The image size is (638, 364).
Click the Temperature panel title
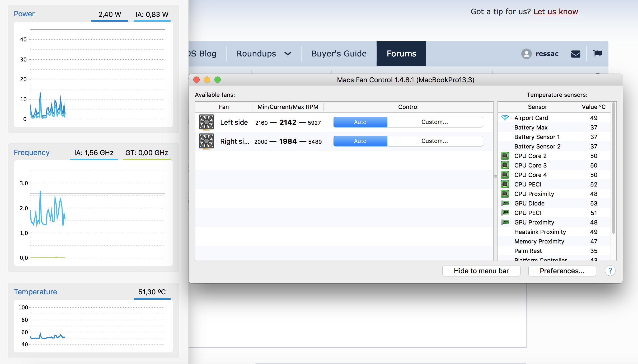35,292
